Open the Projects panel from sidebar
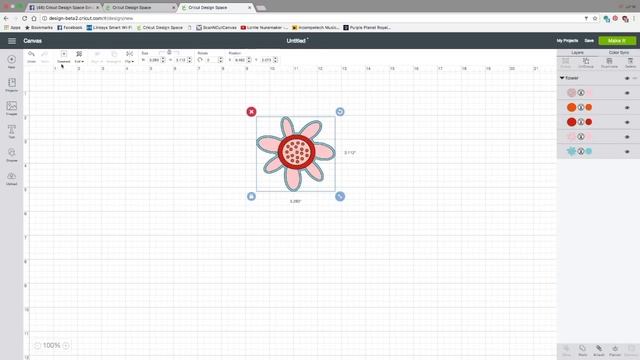The image size is (640, 360). point(11,84)
